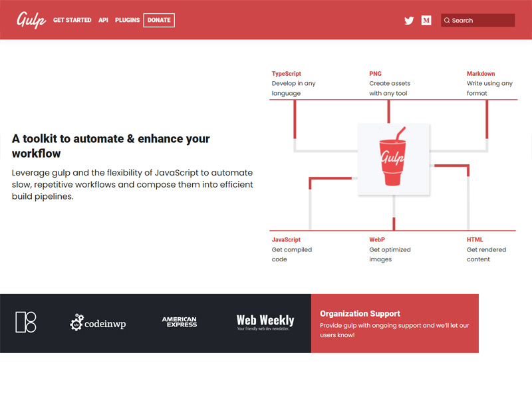The width and height of the screenshot is (532, 399).
Task: Click the HTML label in diagram
Action: tap(475, 239)
